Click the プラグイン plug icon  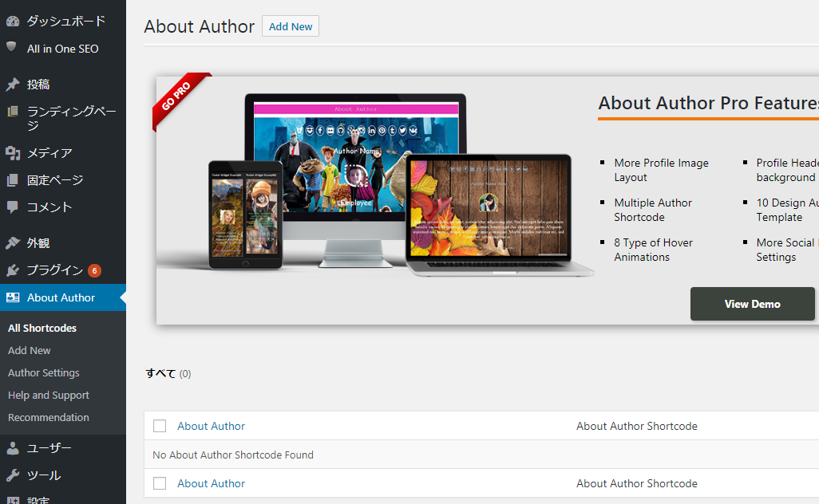pos(13,270)
